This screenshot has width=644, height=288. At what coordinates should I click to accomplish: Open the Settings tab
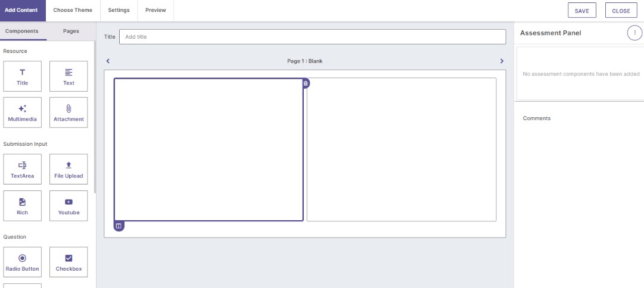click(x=119, y=10)
